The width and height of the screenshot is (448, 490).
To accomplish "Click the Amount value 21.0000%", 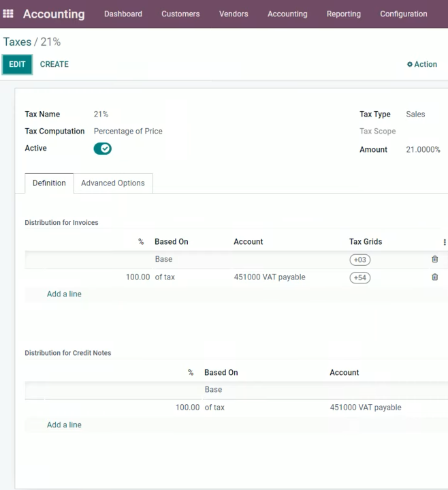I will pos(423,150).
